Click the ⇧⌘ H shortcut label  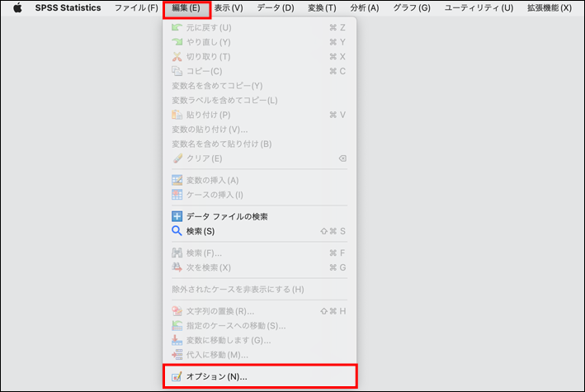333,311
